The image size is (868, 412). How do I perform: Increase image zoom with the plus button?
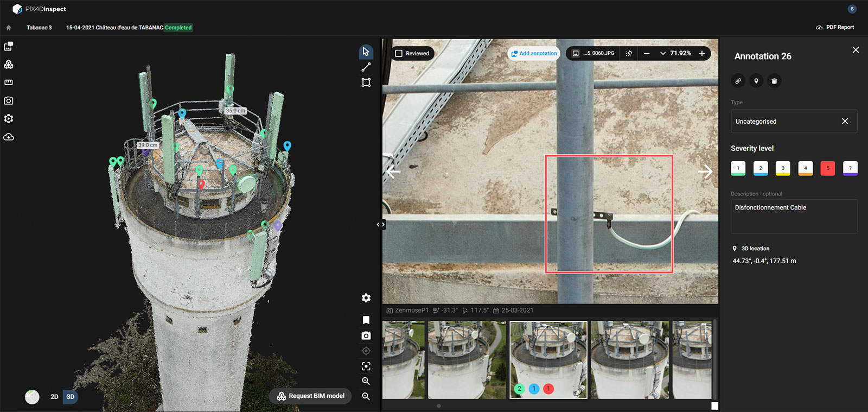point(702,53)
